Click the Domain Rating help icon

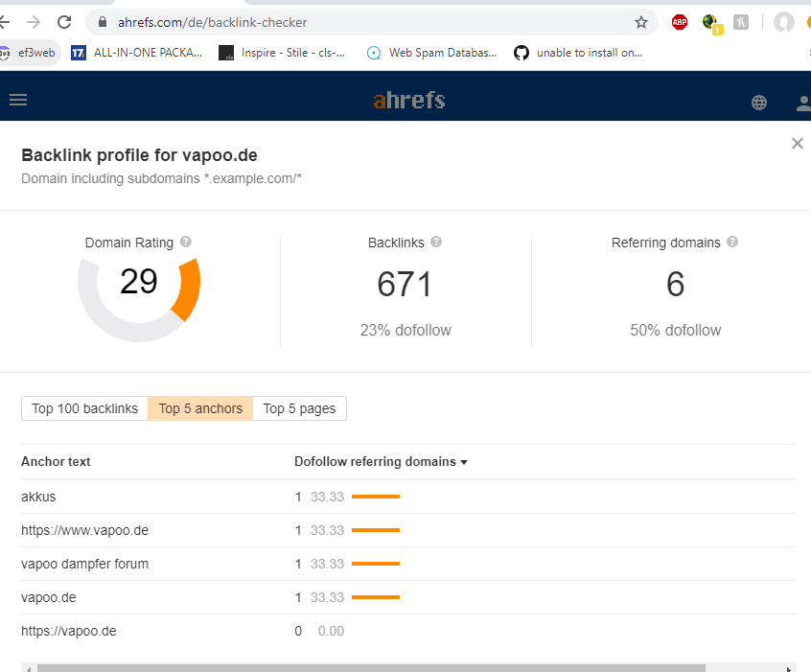click(186, 243)
